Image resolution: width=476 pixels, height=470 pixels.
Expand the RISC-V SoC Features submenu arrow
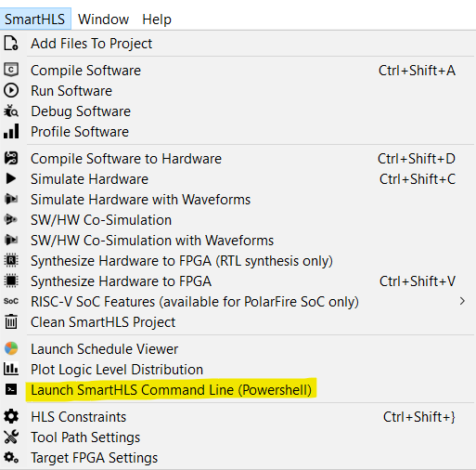(462, 301)
